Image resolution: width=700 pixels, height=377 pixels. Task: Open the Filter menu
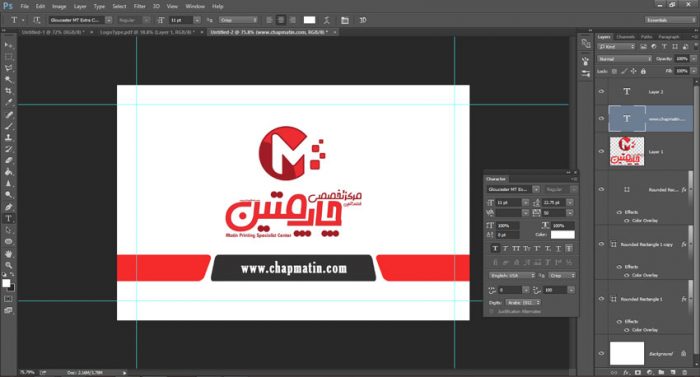coord(140,6)
